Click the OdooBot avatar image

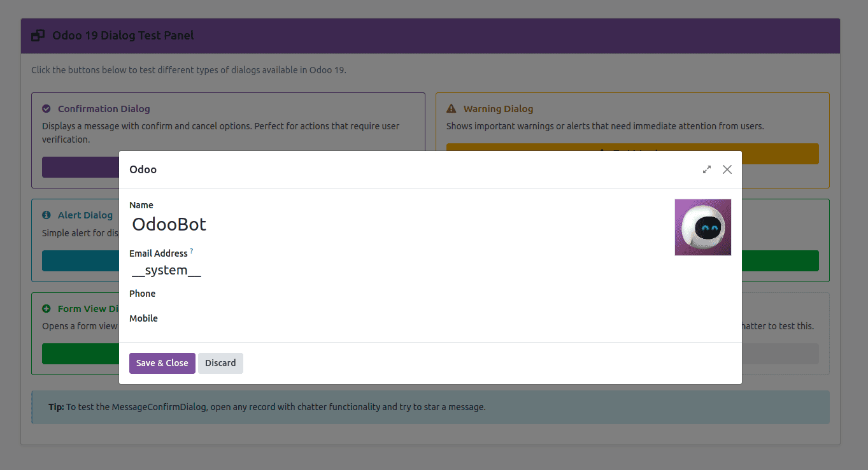(702, 227)
